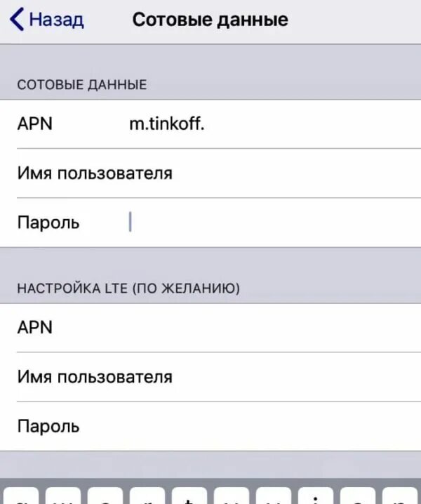Image resolution: width=421 pixels, height=504 pixels.
Task: Select the APN field under Настройка LTE
Action: (210, 328)
